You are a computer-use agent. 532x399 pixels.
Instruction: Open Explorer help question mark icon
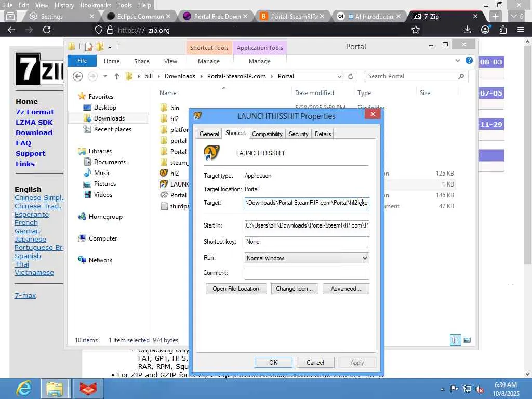[469, 60]
